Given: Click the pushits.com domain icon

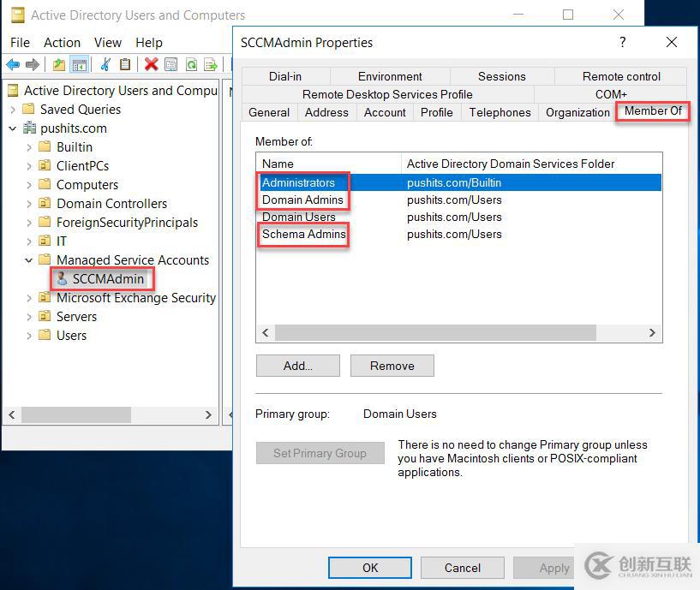Looking at the screenshot, I should click(29, 128).
